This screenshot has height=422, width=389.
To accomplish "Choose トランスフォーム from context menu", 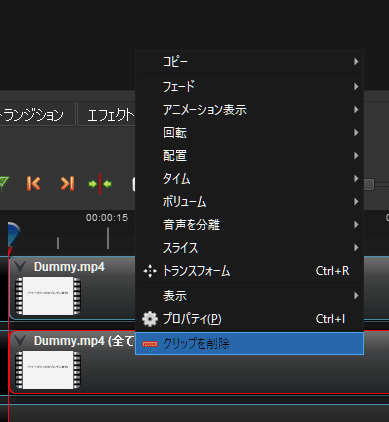I will pos(249,271).
